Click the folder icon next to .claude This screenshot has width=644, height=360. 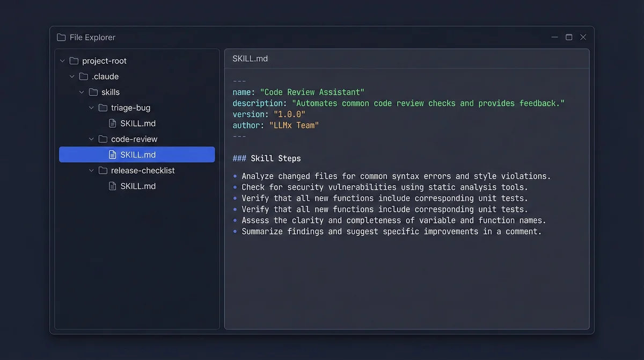(x=84, y=76)
